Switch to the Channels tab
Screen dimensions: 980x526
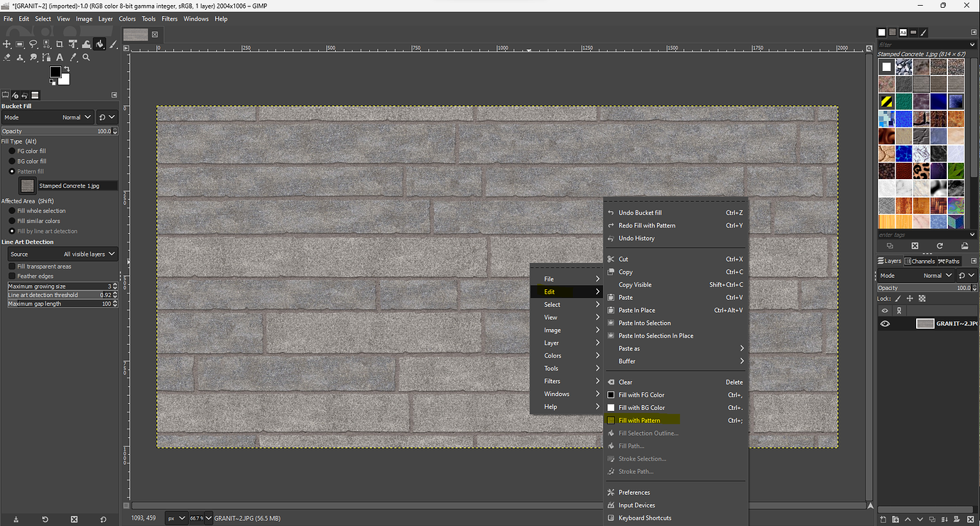(919, 261)
